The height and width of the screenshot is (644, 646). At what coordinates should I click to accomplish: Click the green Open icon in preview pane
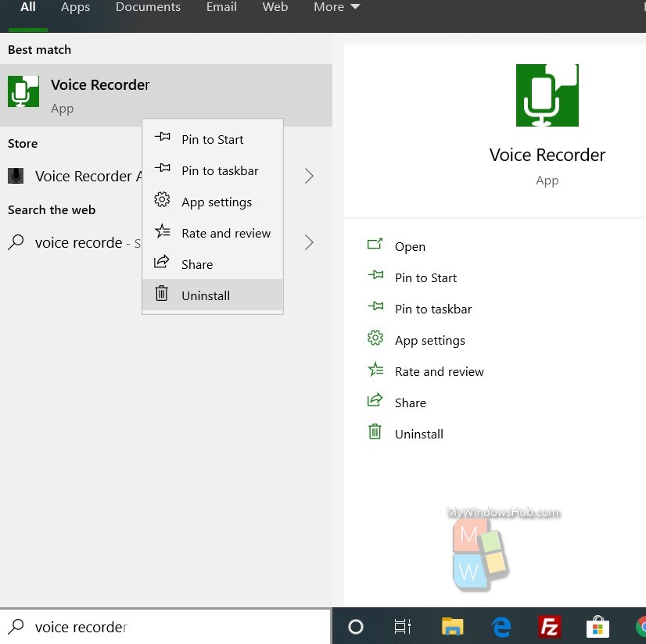375,244
